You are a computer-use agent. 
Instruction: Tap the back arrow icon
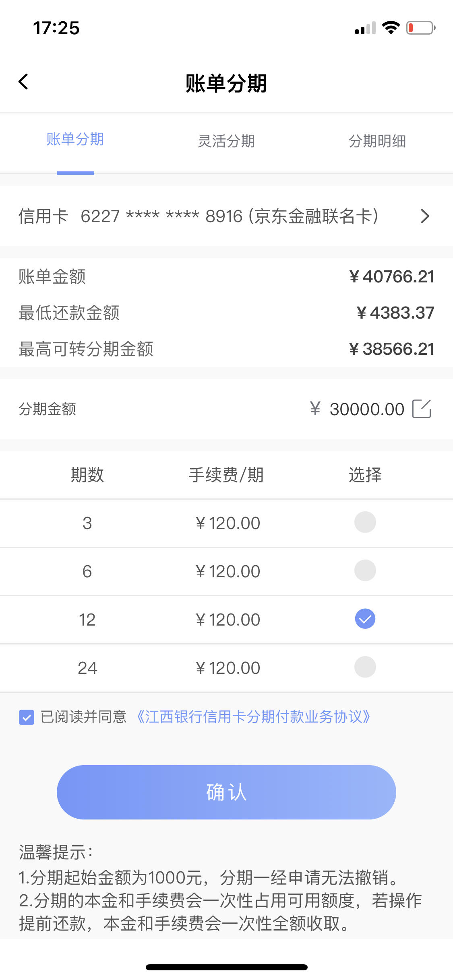pos(23,82)
